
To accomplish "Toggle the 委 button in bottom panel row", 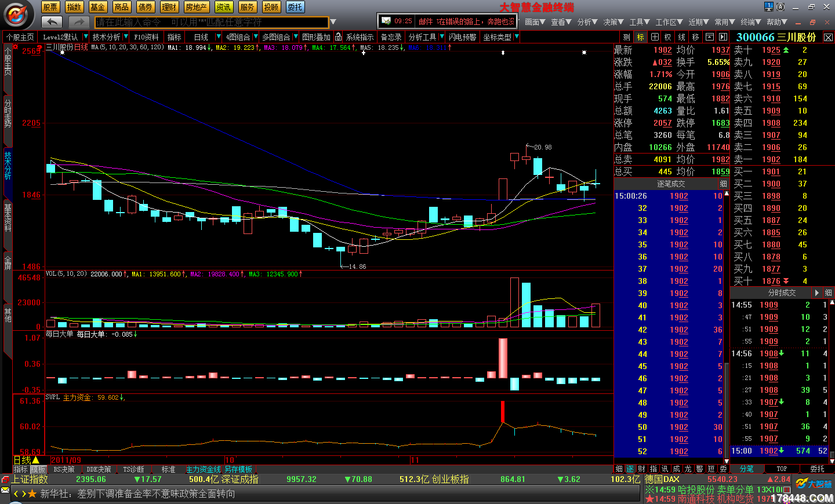I will point(723,469).
